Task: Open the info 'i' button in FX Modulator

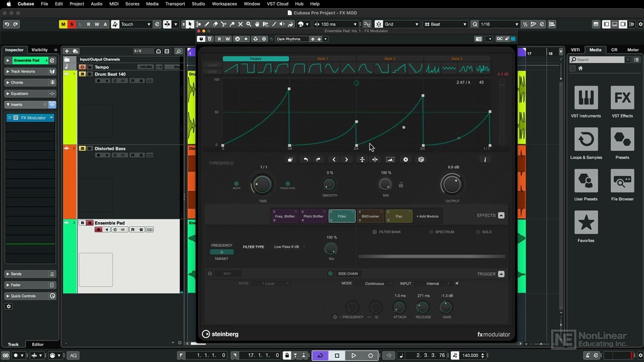Action: click(485, 159)
